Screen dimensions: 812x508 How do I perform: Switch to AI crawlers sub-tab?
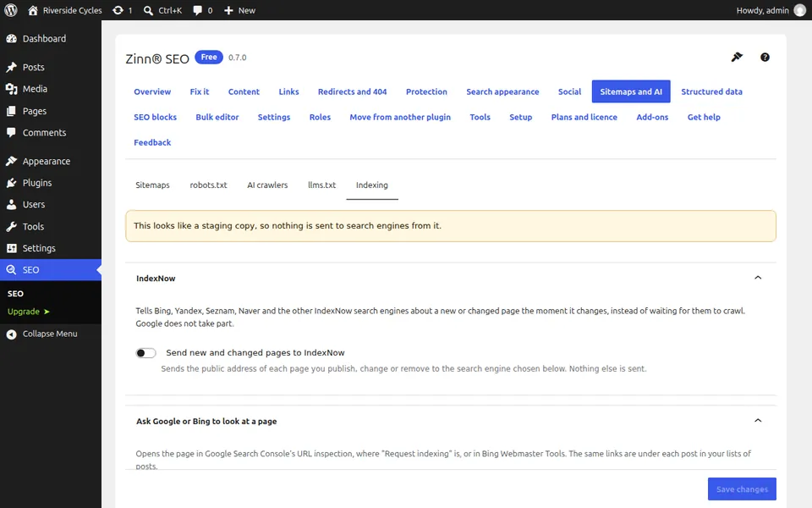coord(267,185)
